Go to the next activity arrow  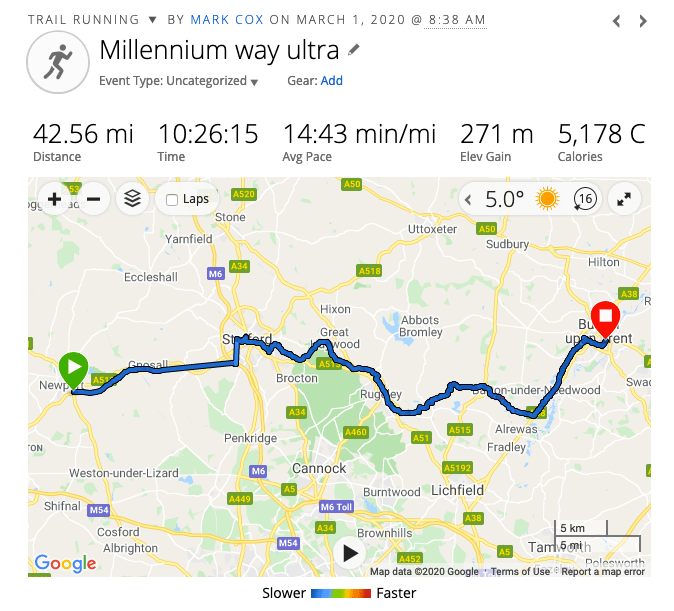[643, 20]
